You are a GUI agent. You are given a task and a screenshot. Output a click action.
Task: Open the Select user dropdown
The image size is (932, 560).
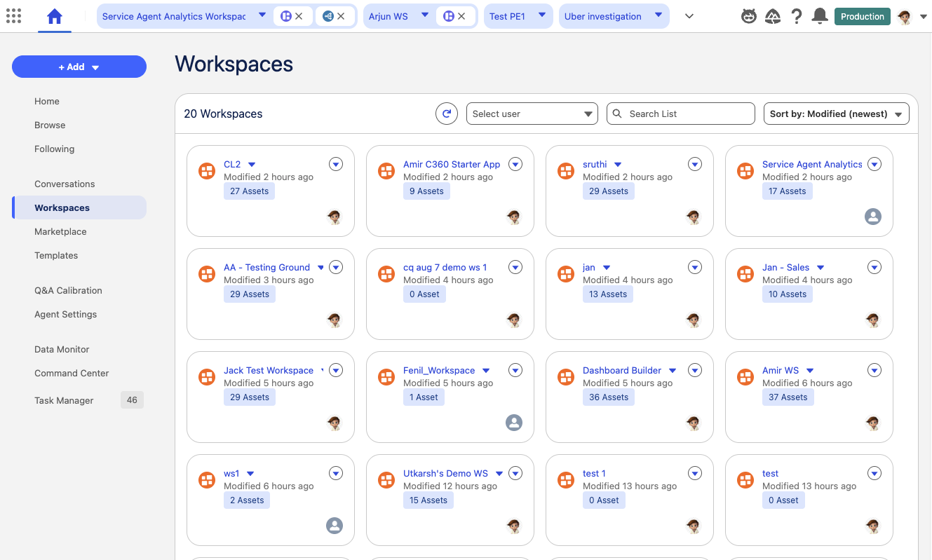[x=532, y=114]
